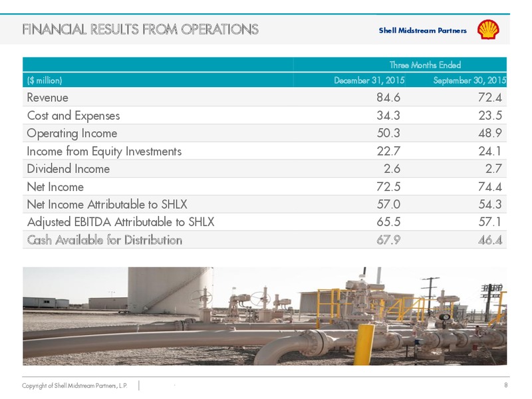Select 'Adjusted EBITDA Attributable to SHLX' label
Screen dimensions: 532x399
120,222
